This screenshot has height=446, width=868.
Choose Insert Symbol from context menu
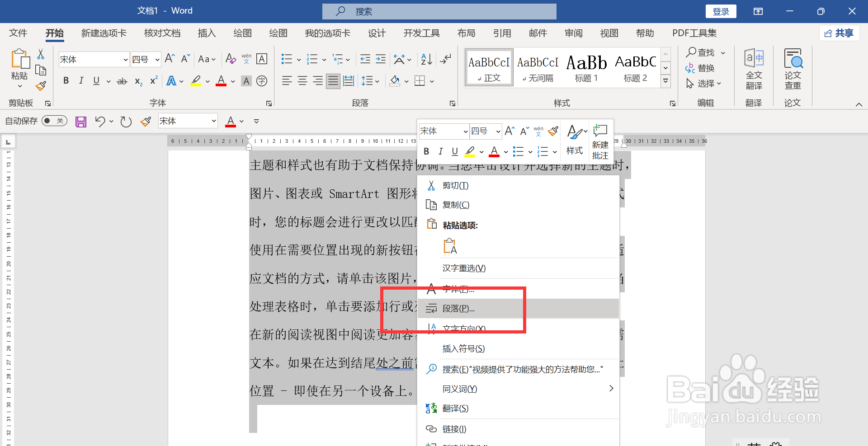click(x=518, y=349)
